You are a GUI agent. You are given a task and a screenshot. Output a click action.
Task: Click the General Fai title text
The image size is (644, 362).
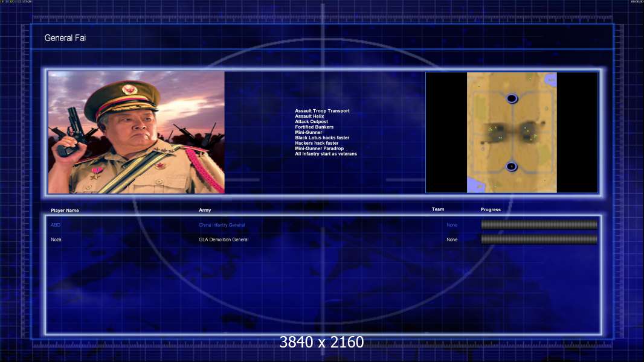[x=65, y=38]
